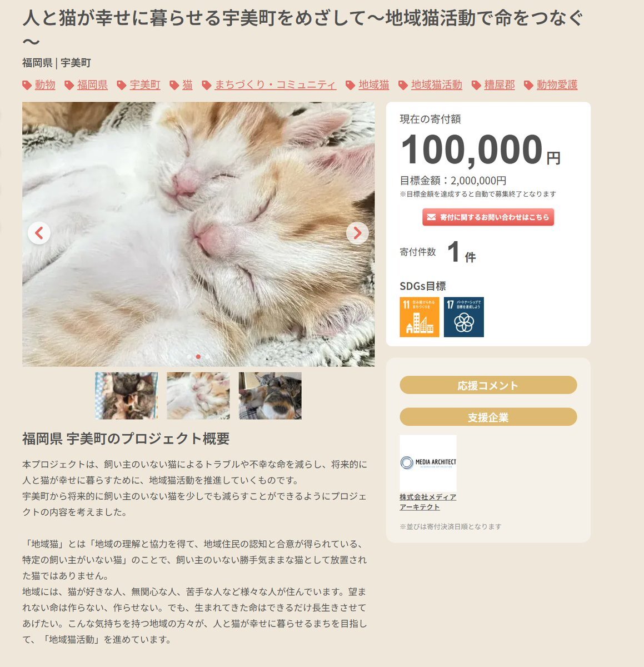The image size is (644, 667).
Task: Click the Media Architect company logo
Action: tap(428, 462)
